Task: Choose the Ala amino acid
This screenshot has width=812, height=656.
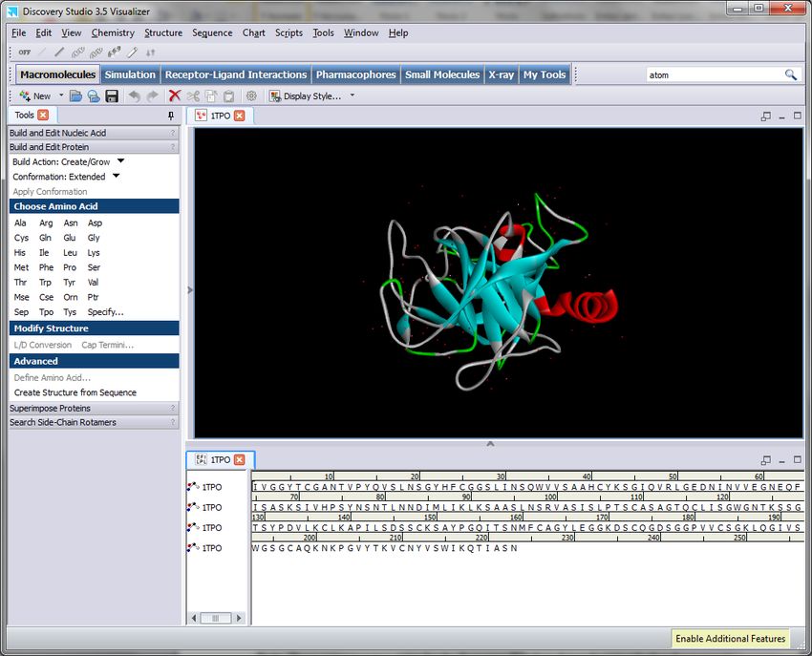Action: 20,222
